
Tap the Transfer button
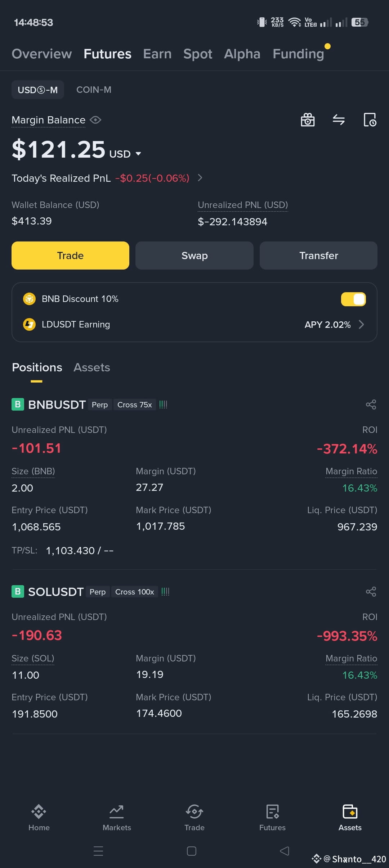point(318,256)
